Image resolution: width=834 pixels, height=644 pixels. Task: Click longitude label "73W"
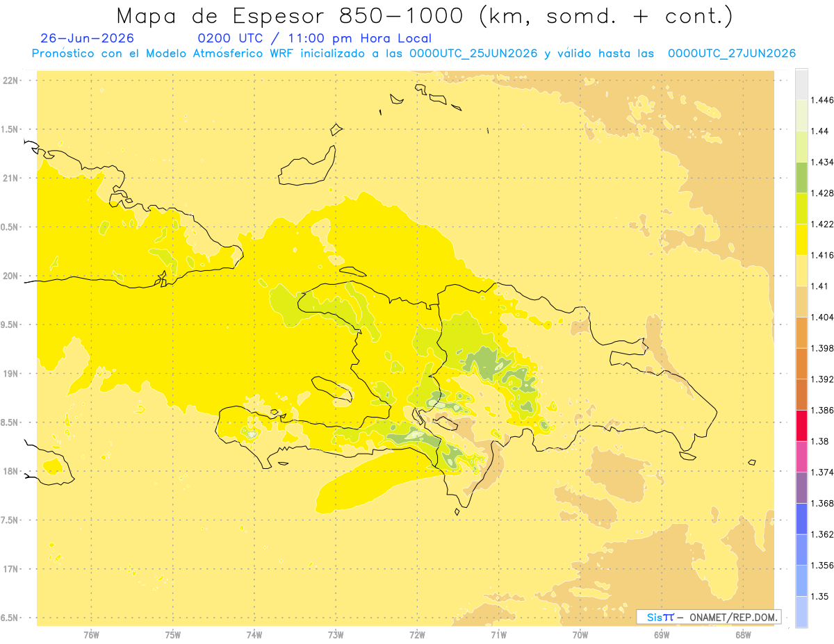point(336,634)
